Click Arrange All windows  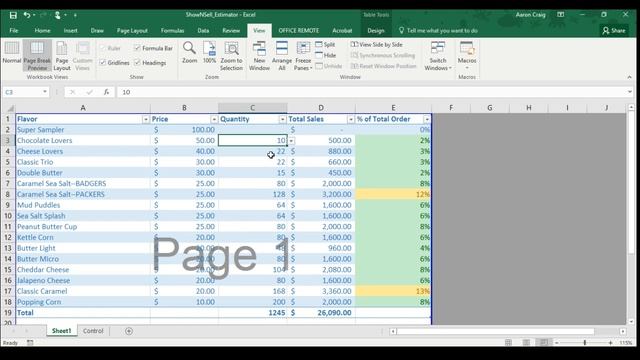coord(282,56)
